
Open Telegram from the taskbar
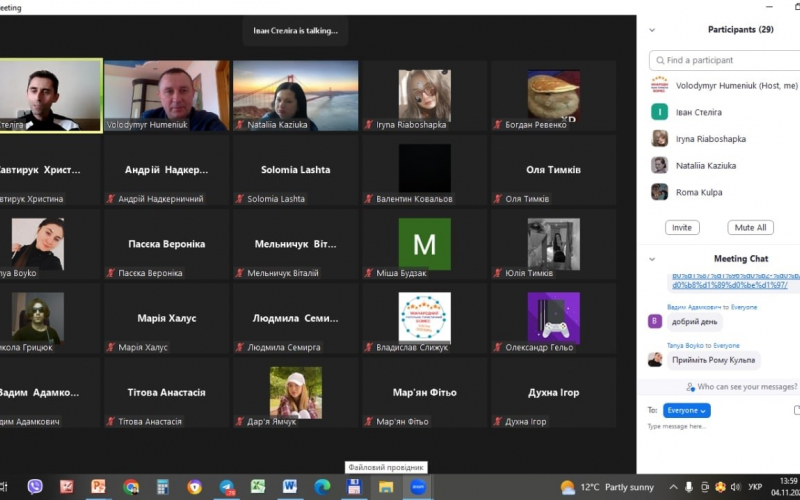click(x=227, y=487)
